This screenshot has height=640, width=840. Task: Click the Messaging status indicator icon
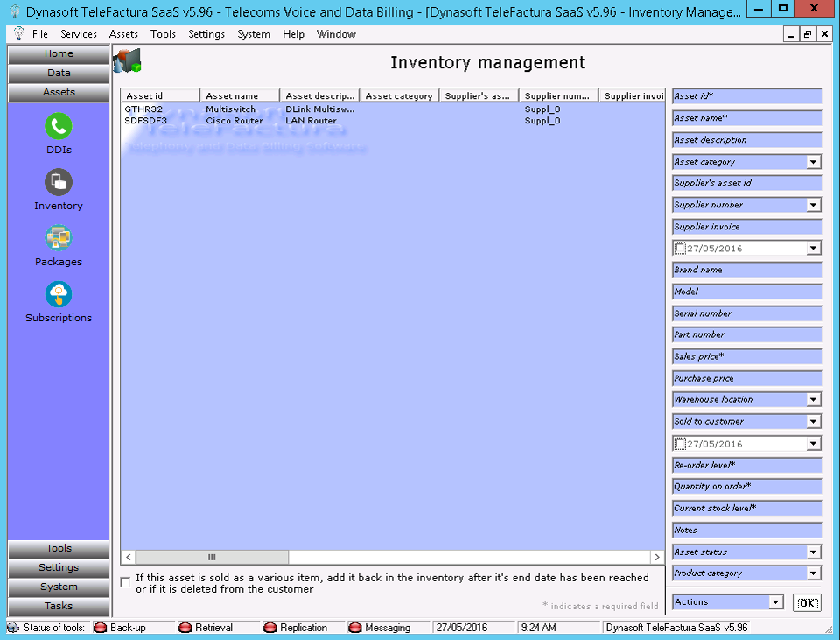coord(354,628)
